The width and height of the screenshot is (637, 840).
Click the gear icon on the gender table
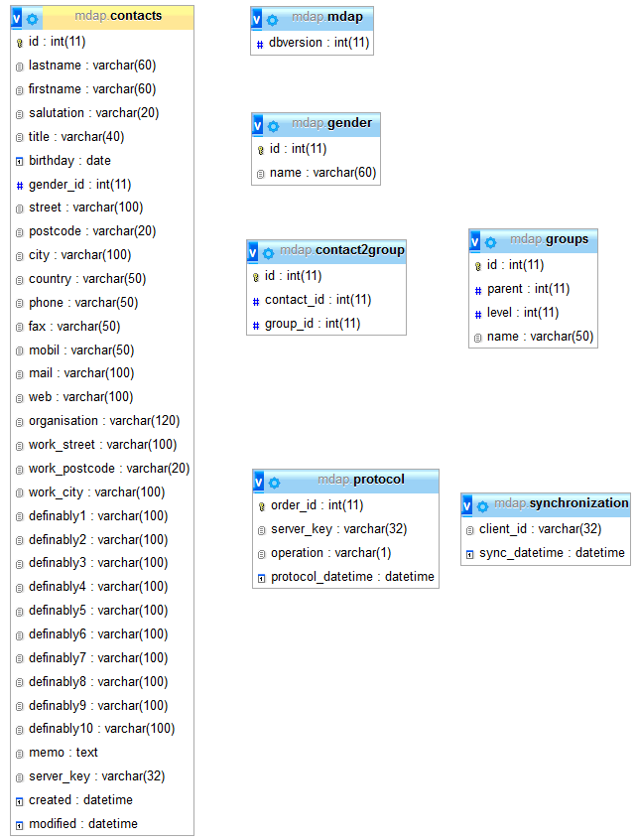(x=273, y=126)
